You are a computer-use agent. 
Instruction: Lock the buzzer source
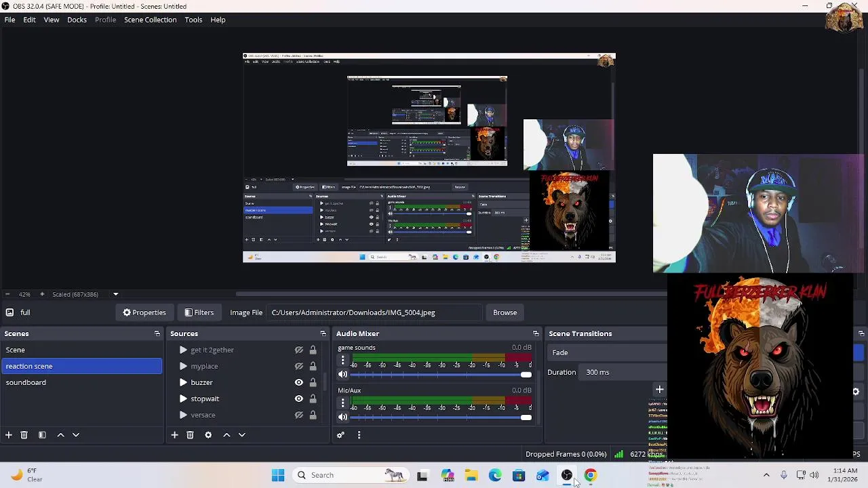tap(313, 383)
